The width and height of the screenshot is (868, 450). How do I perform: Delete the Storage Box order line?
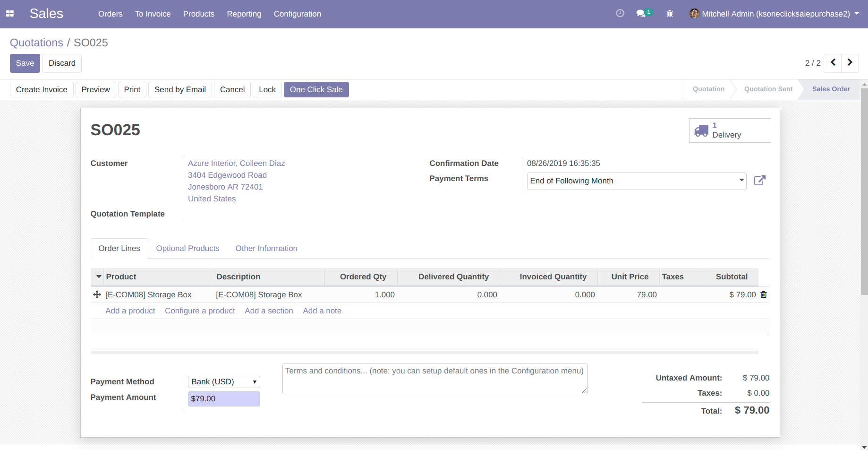(x=764, y=294)
